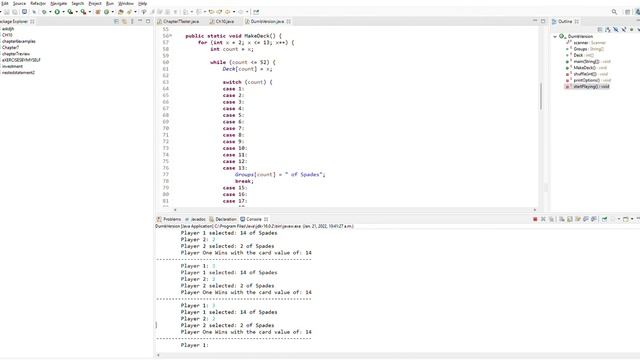The width and height of the screenshot is (640, 360).
Task: Open the Project menu
Action: coord(95,3)
